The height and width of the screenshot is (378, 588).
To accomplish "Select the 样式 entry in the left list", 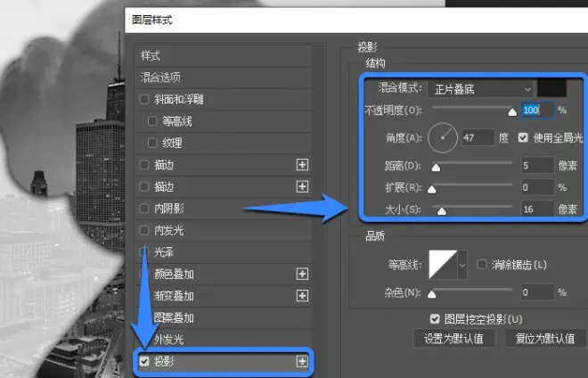I will (x=224, y=56).
